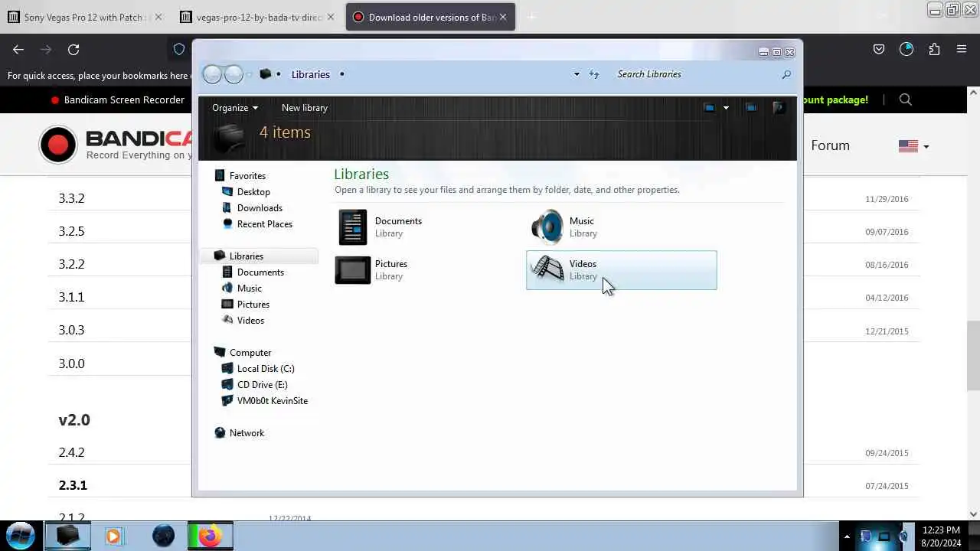980x551 pixels.
Task: Select Desktop under Favorites
Action: click(x=253, y=192)
